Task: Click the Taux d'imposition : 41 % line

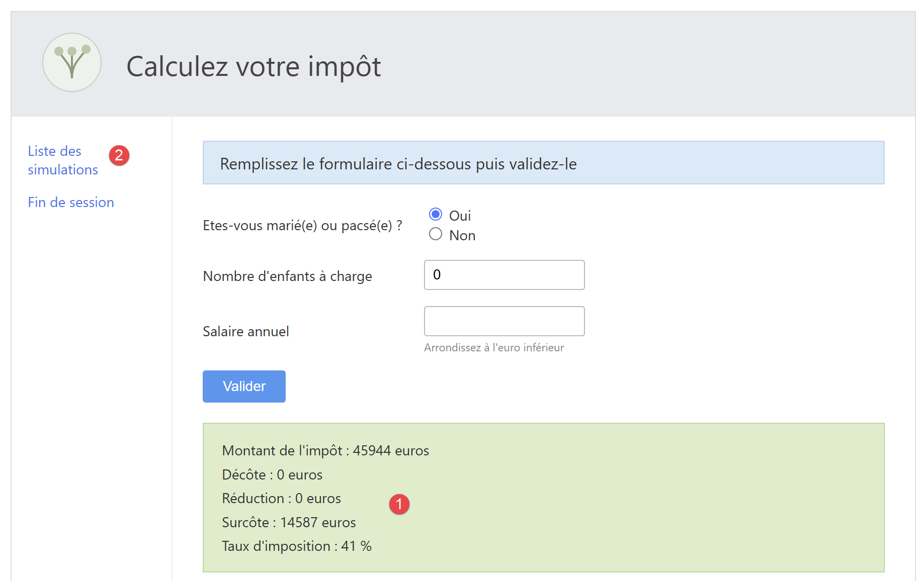Action: coord(297,546)
